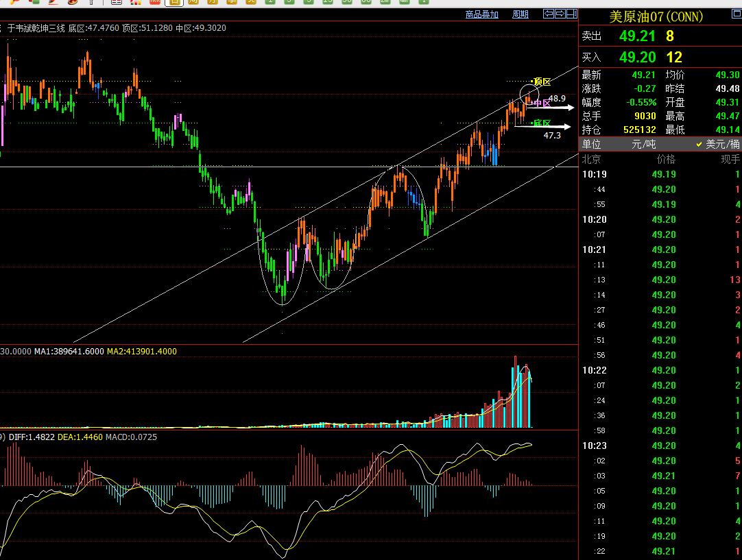742x560 pixels.
Task: Click the right arrow icon in chart header
Action: point(560,14)
